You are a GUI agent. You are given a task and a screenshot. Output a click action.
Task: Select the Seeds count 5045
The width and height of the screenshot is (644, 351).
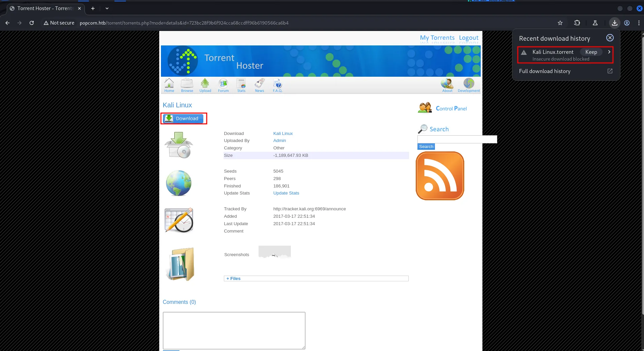(278, 171)
